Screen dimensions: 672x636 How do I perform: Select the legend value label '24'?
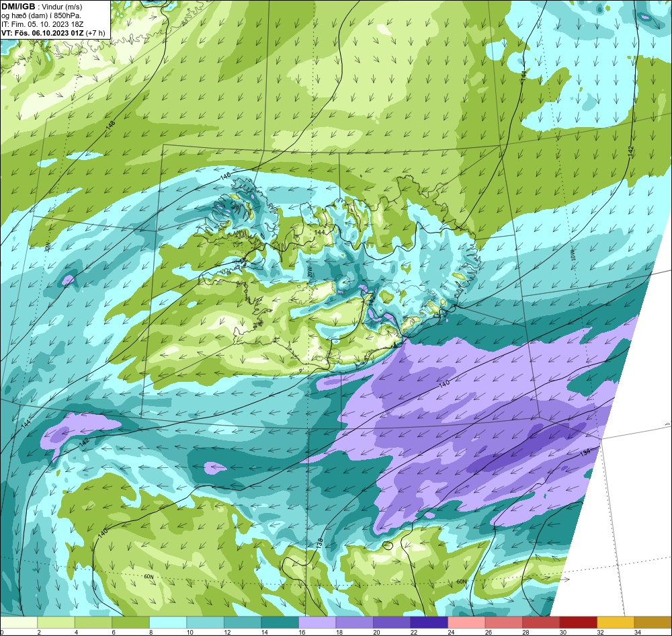[452, 632]
